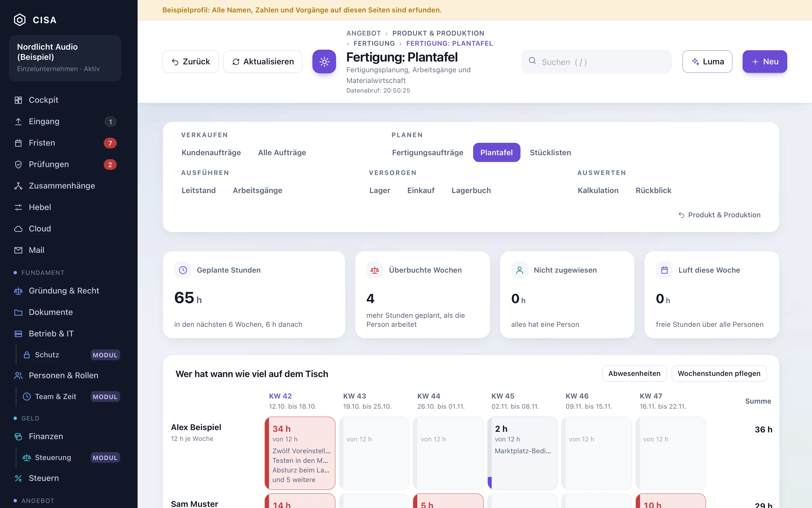The height and width of the screenshot is (508, 812).
Task: Click the FERTIGUNG breadcrumb
Action: pos(374,43)
